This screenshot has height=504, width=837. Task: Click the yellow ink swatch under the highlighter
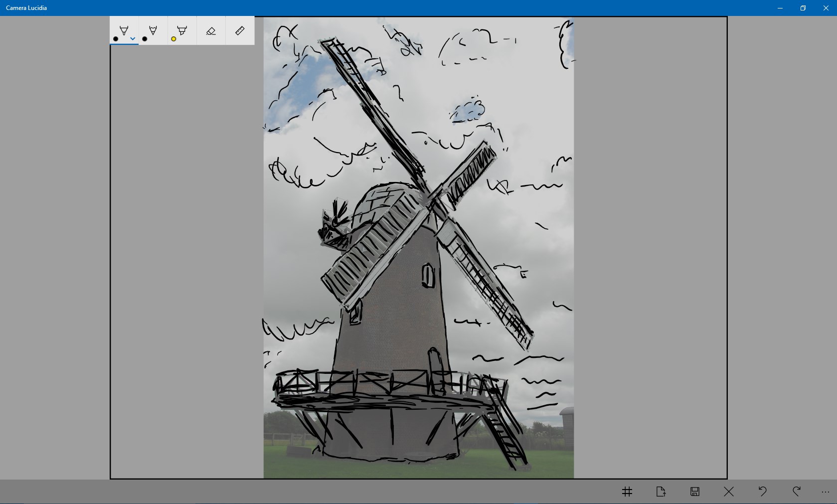(173, 39)
